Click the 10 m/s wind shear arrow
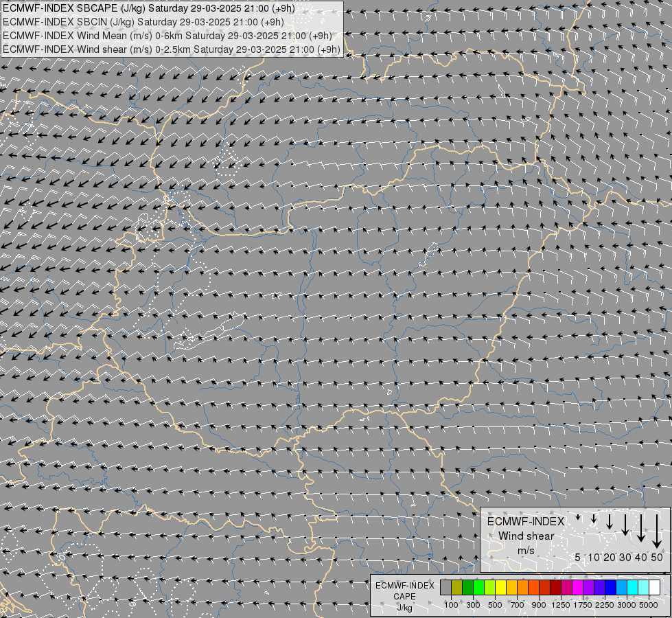The image size is (672, 618). 594,518
